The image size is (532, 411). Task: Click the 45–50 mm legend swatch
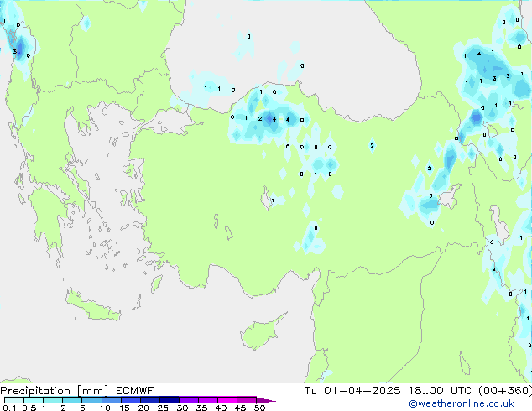click(247, 400)
